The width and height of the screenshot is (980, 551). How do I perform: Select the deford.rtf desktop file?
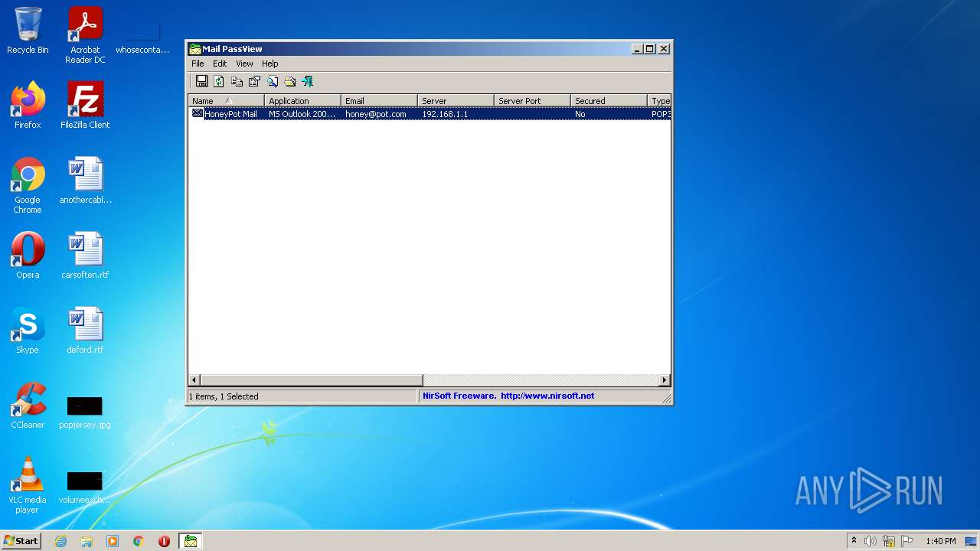[85, 331]
